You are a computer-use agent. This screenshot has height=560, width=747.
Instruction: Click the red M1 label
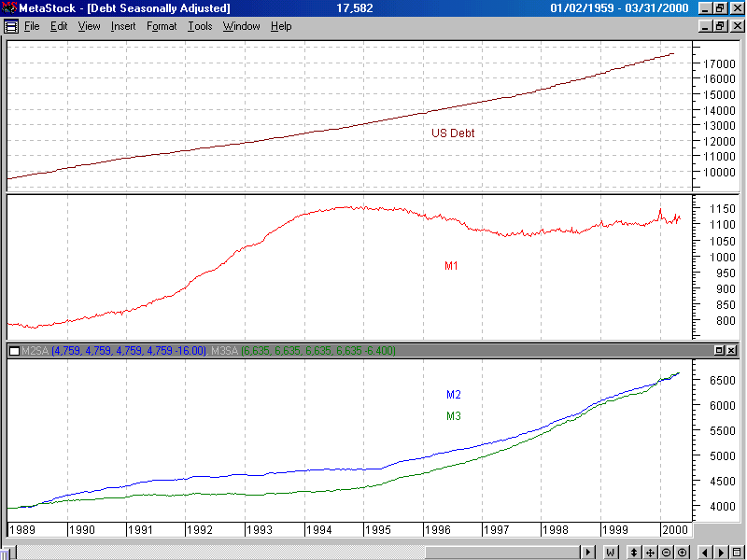(451, 266)
